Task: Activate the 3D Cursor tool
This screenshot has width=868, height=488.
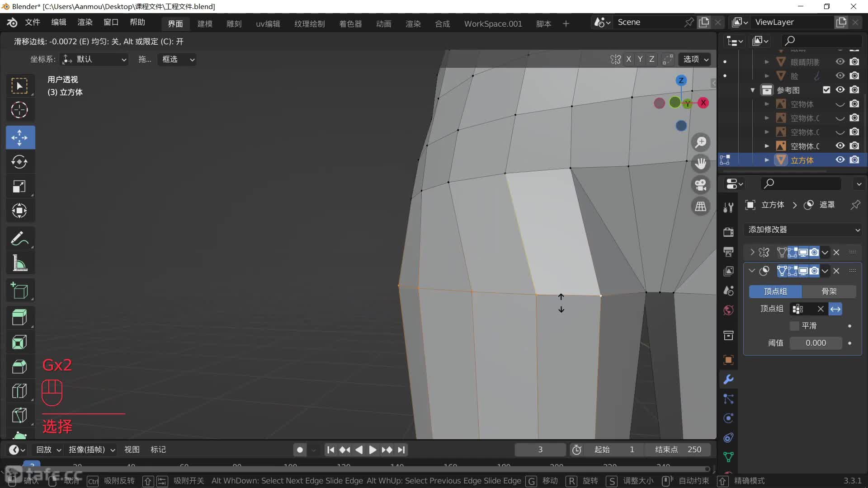Action: coord(20,110)
